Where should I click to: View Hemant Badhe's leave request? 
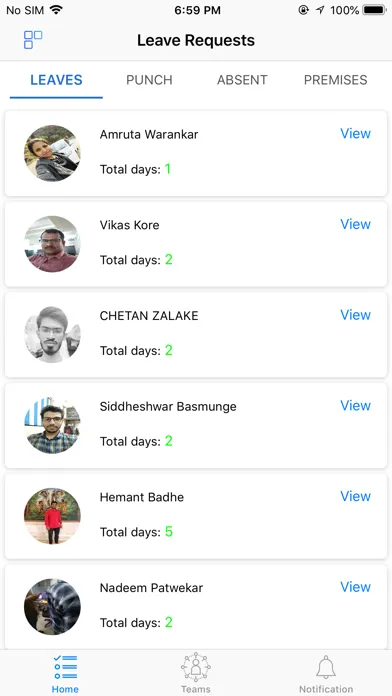[x=356, y=496]
